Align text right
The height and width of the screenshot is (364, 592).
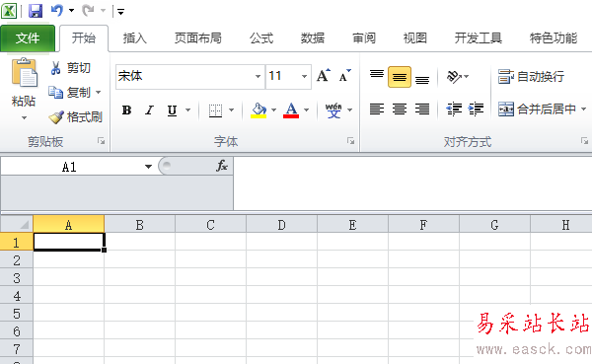click(x=422, y=109)
